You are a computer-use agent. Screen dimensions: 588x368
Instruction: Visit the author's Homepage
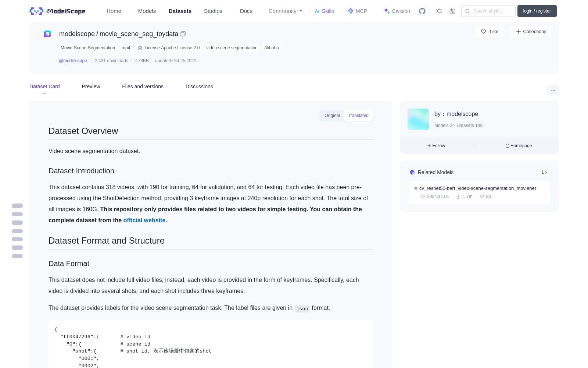pyautogui.click(x=519, y=146)
